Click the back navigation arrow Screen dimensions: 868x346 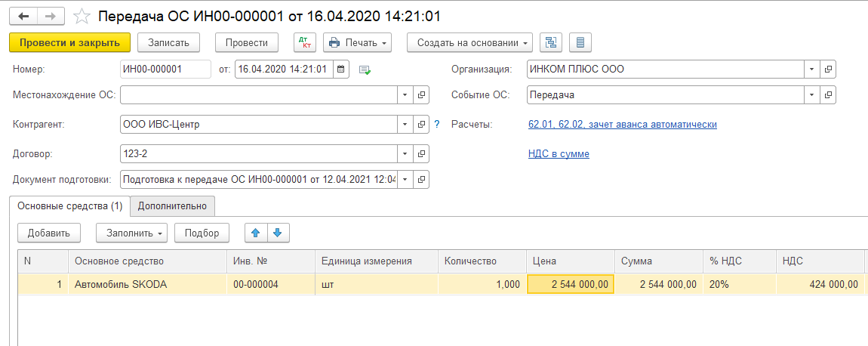[x=23, y=16]
